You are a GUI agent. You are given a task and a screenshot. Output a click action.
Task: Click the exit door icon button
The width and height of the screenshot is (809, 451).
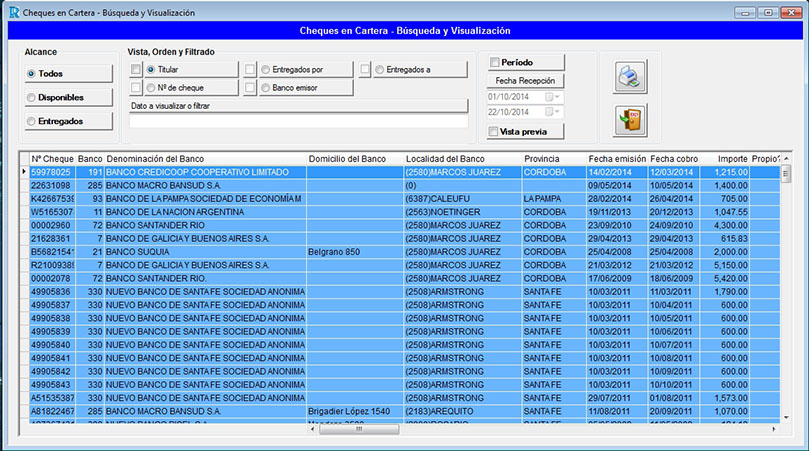pos(630,121)
